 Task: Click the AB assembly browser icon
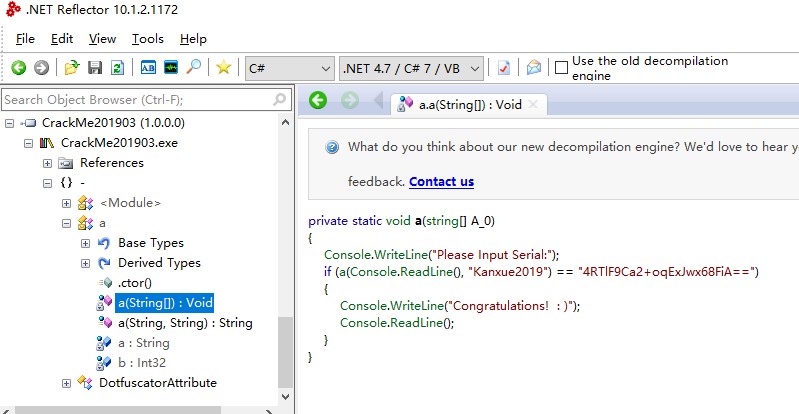point(148,67)
